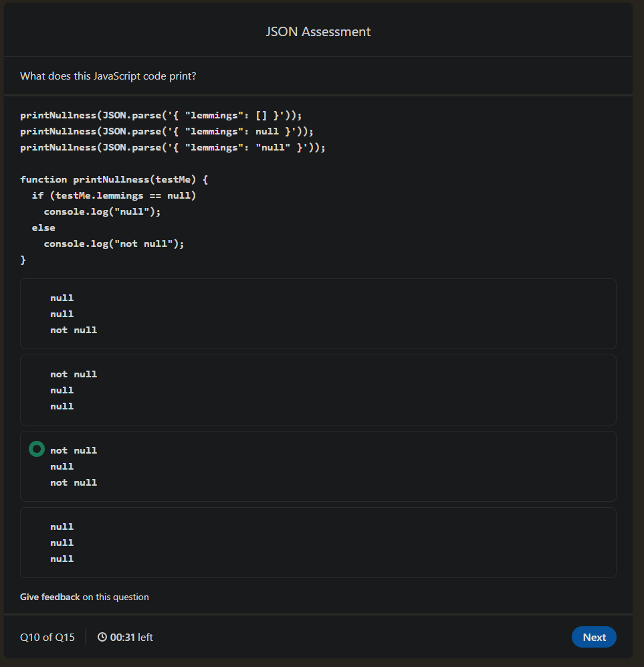Click inside the last answer option card
Viewport: 644px width, 667px height.
click(x=318, y=542)
